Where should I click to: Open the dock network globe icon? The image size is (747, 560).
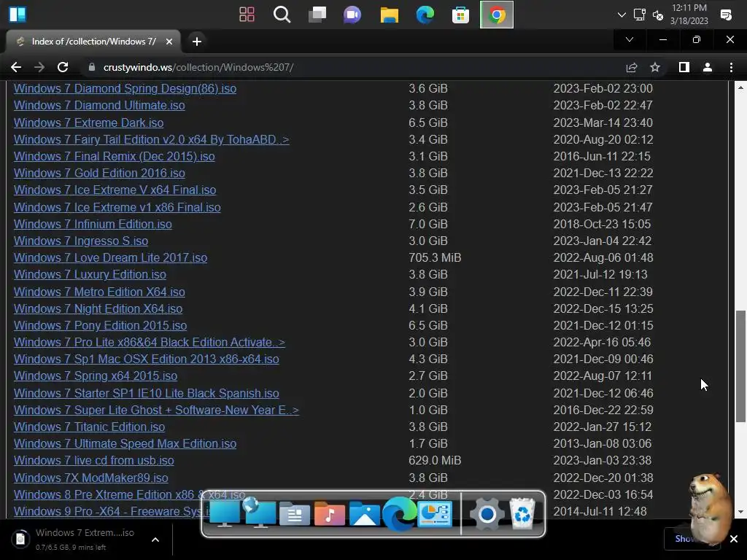click(x=259, y=513)
